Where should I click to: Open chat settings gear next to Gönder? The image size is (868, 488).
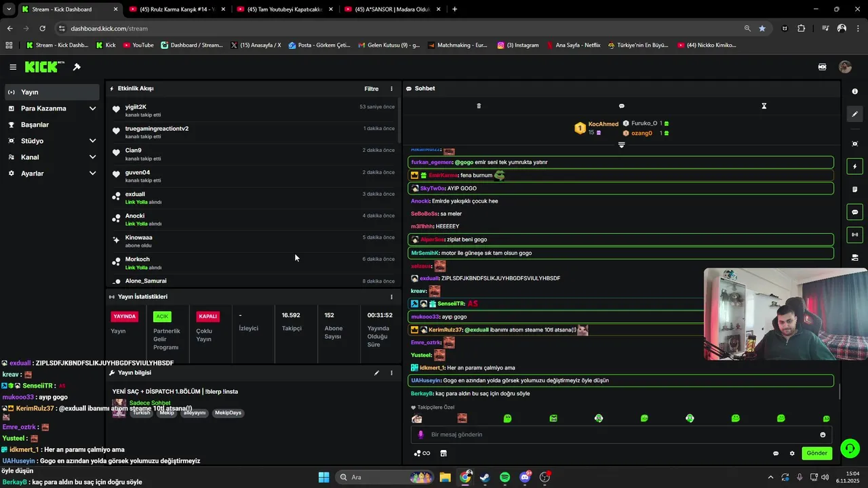pos(792,453)
